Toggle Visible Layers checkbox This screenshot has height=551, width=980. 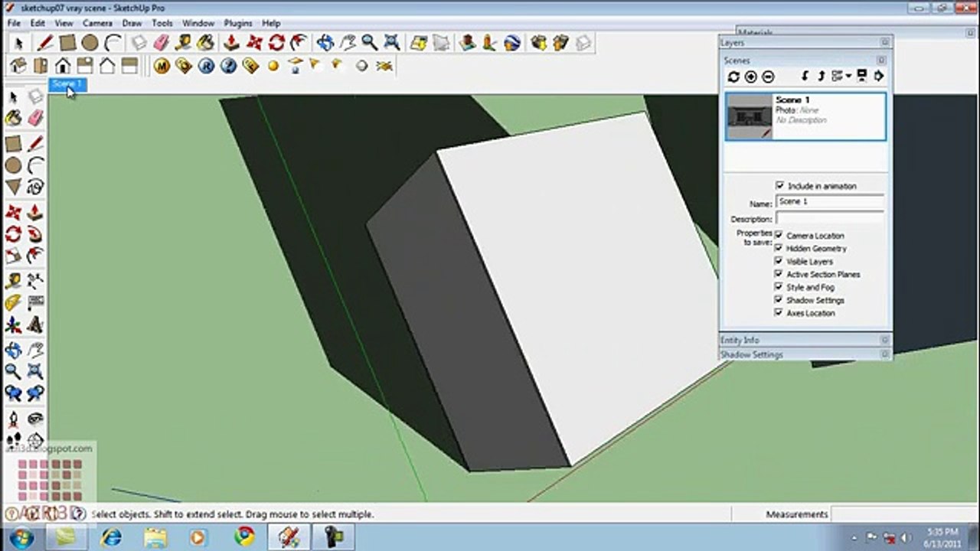click(x=779, y=262)
